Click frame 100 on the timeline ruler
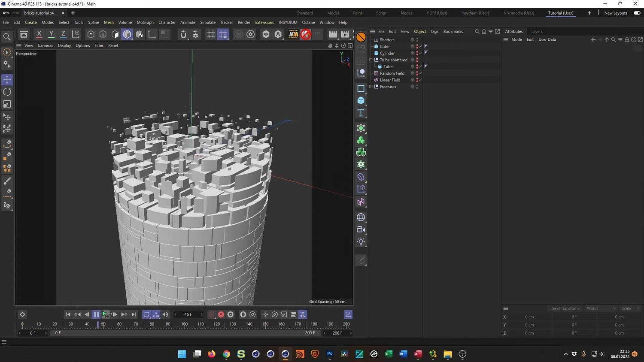The height and width of the screenshot is (362, 644). (184, 324)
